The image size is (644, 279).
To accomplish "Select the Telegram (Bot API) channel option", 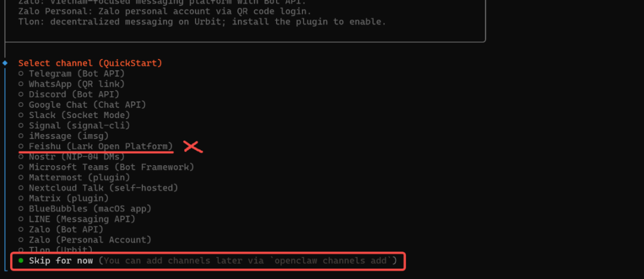I will pos(72,73).
